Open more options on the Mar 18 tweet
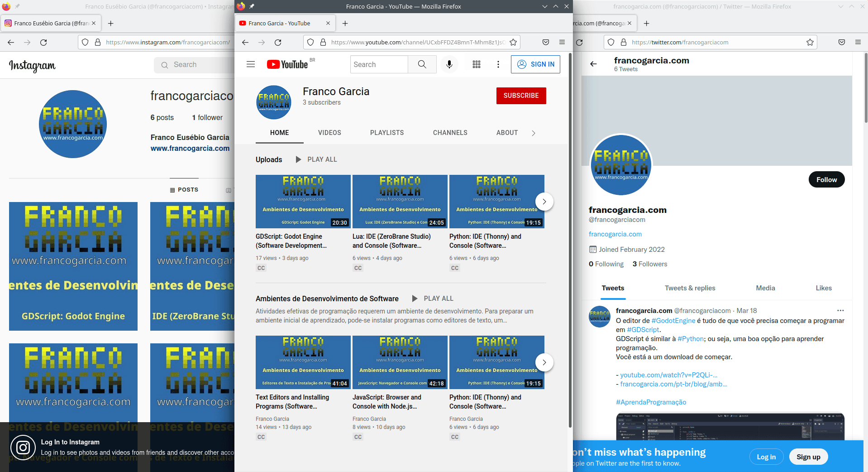Screen dimensions: 868x472 coord(840,311)
